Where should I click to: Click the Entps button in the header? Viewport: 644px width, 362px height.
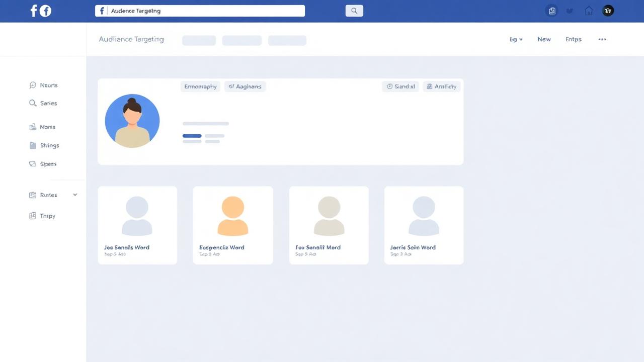pos(574,39)
